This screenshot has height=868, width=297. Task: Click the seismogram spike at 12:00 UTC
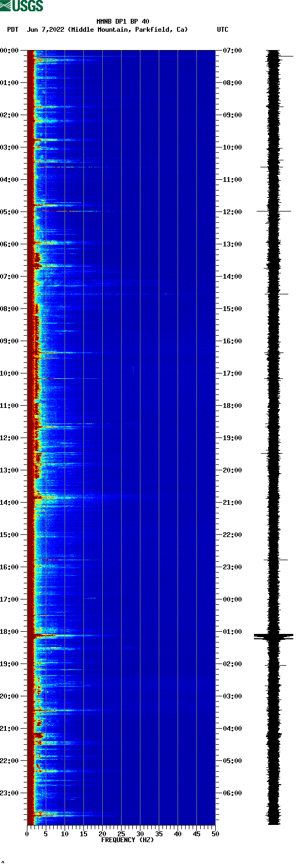(x=273, y=211)
